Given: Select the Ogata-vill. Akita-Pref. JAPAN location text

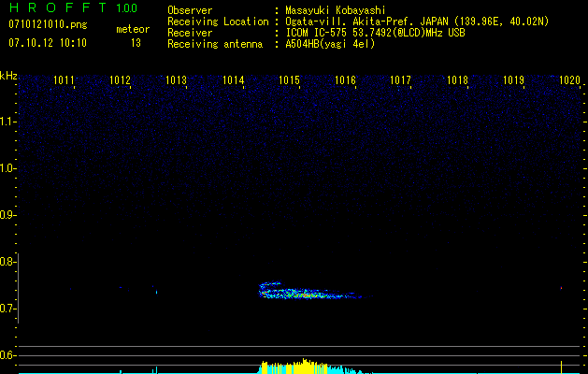Looking at the screenshot, I should (417, 22).
